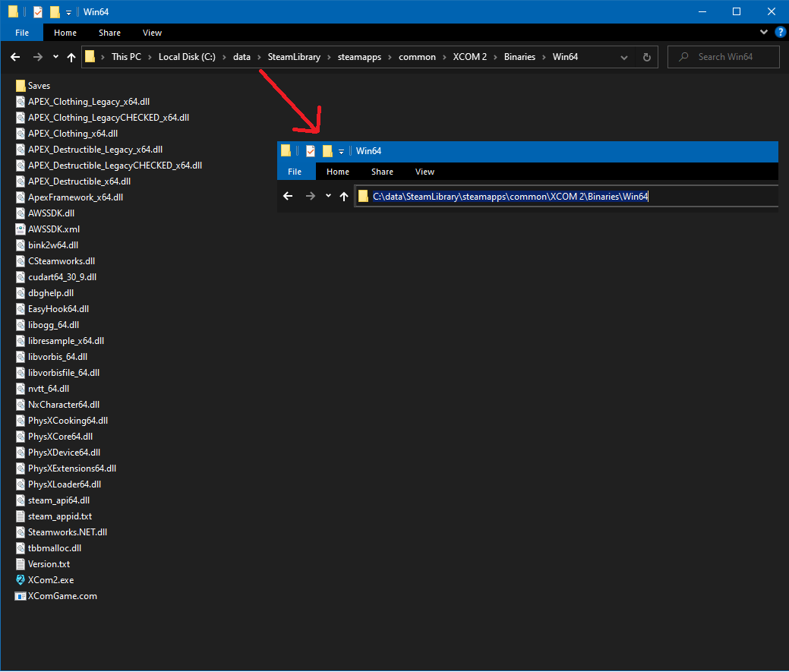Screen dimensions: 789x672
Task: Select NxCharacter64.dll file
Action: (58, 405)
